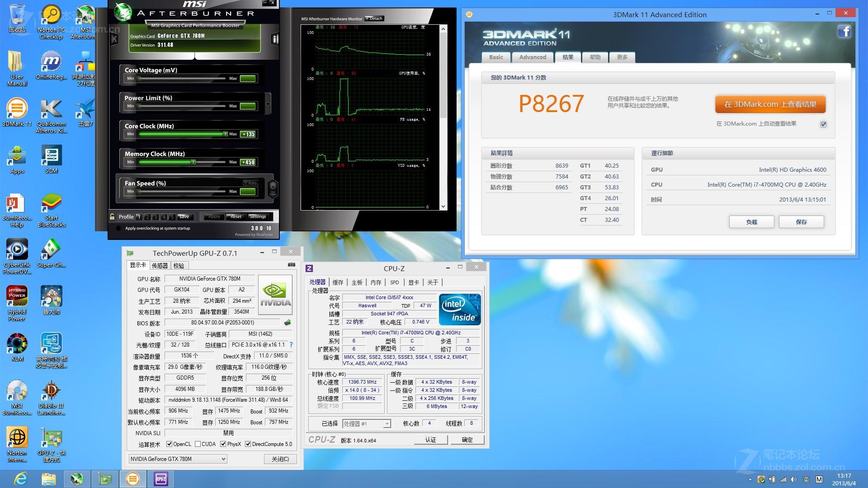Click the Afterburner info button

click(274, 39)
